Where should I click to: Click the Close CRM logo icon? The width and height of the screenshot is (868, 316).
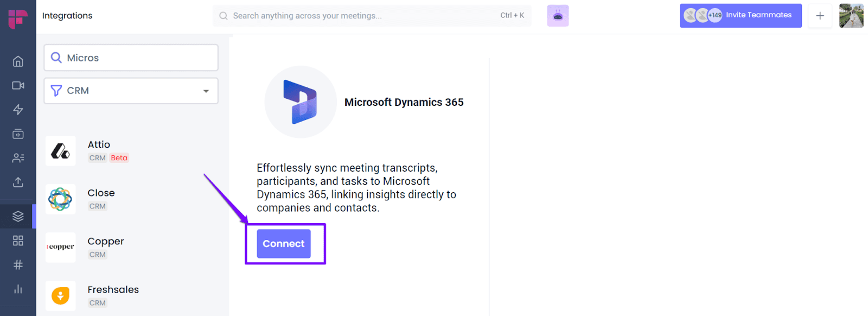coord(61,199)
